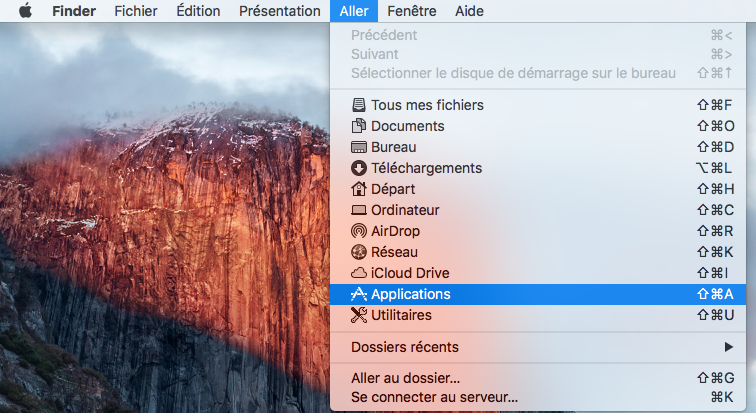The width and height of the screenshot is (756, 413).
Task: Click the Téléchargements download arrow icon
Action: click(x=360, y=168)
